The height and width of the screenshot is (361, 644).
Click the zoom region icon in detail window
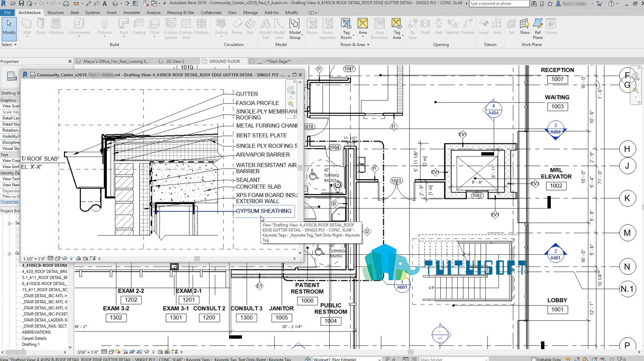click(x=291, y=105)
